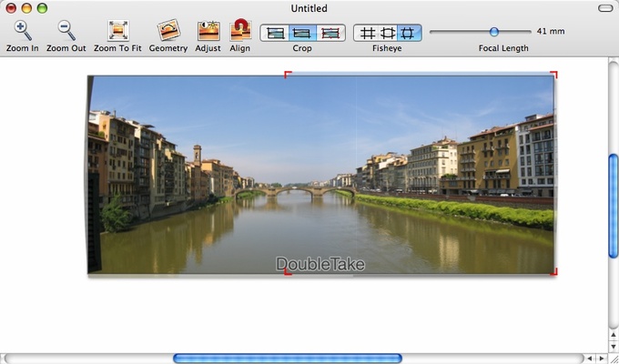619x364 pixels.
Task: Click the panorama image with DoubleTake watermark
Action: coord(320,173)
